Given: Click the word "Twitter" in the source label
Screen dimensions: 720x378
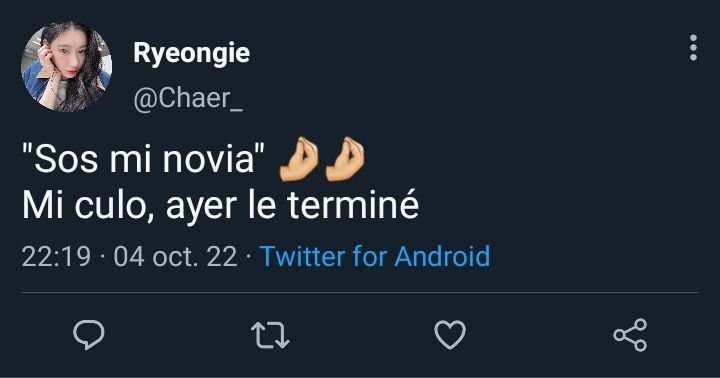Looking at the screenshot, I should coord(302,256).
